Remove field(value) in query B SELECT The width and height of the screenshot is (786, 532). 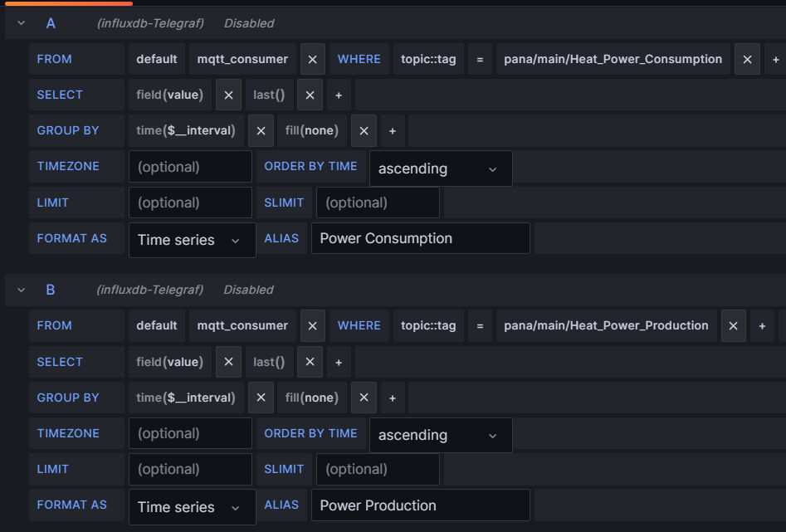tap(228, 362)
